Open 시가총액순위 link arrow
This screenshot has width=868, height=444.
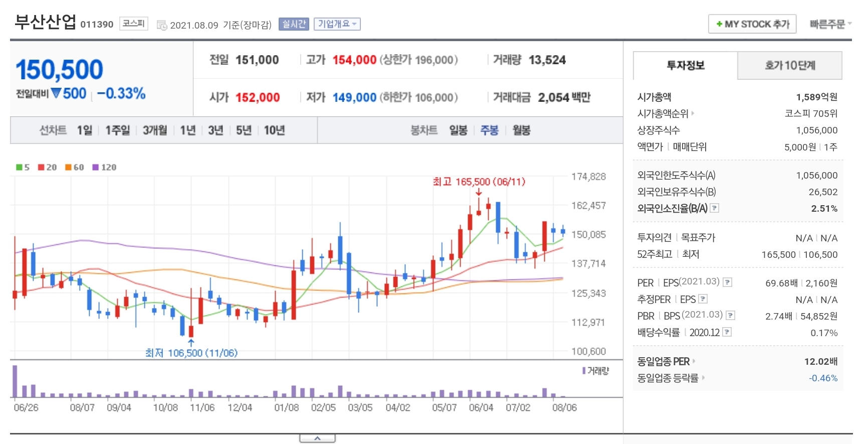[693, 113]
